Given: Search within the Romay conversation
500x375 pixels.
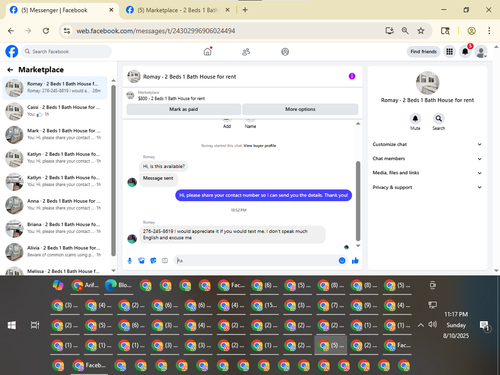Looking at the screenshot, I should click(439, 118).
